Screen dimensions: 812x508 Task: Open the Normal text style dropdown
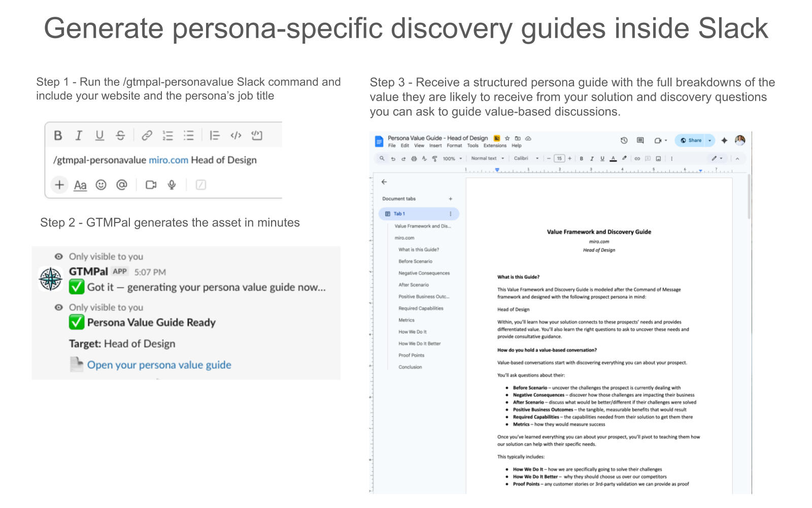coord(487,158)
